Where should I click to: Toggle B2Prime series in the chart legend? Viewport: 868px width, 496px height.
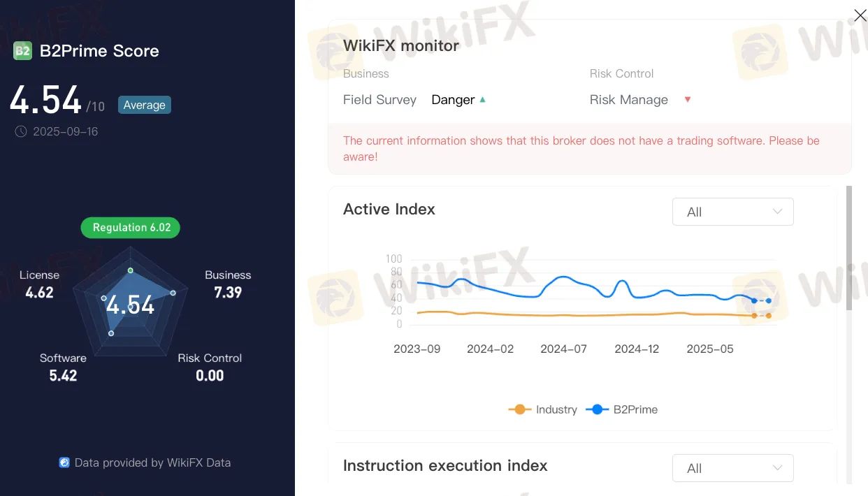(x=622, y=409)
